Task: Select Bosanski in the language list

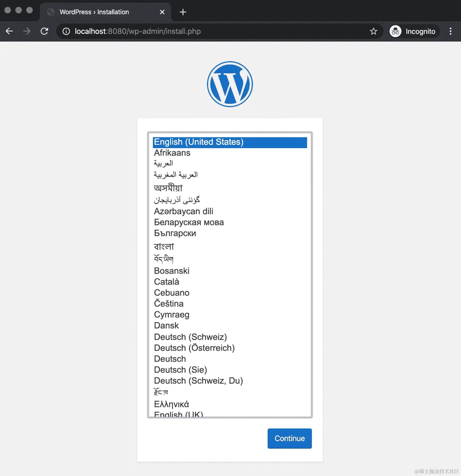Action: (x=172, y=271)
